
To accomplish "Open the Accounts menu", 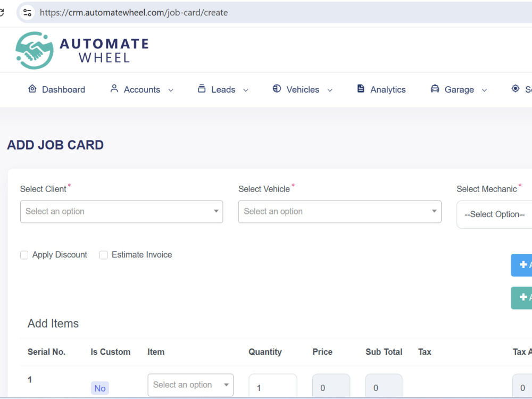I will 142,89.
